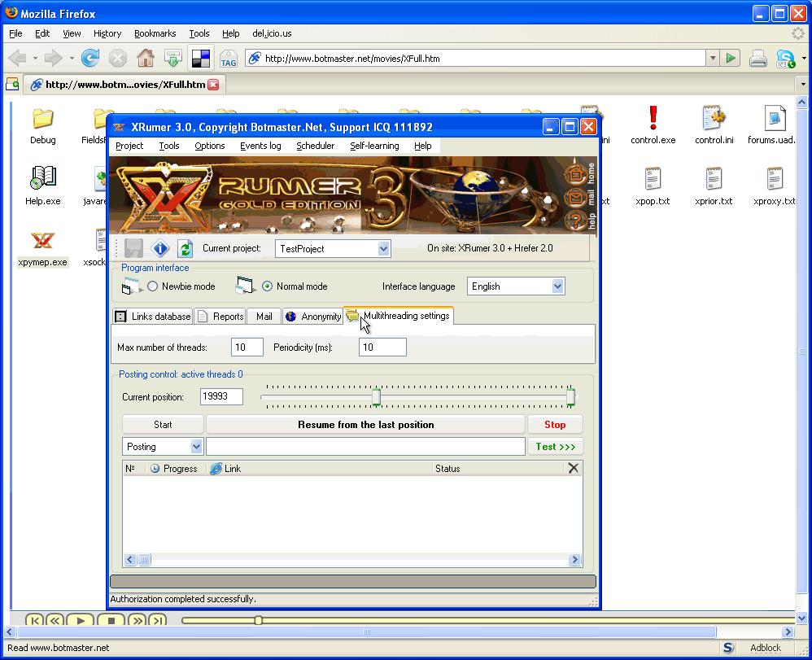Click the XRumer refresh project icon
This screenshot has width=812, height=660.
[186, 249]
